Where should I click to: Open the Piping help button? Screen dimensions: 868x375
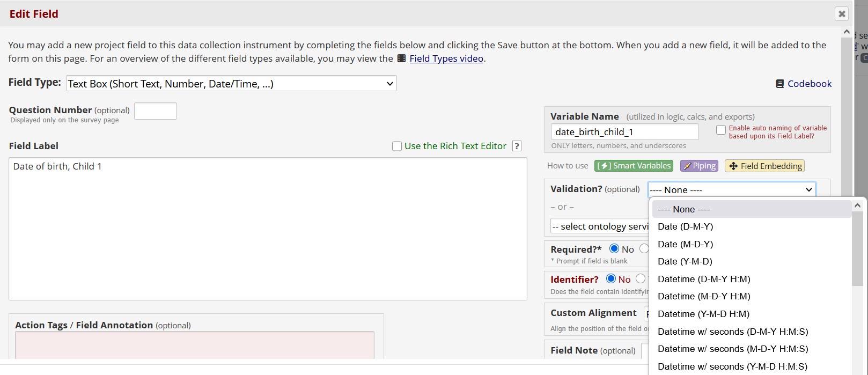coord(699,166)
